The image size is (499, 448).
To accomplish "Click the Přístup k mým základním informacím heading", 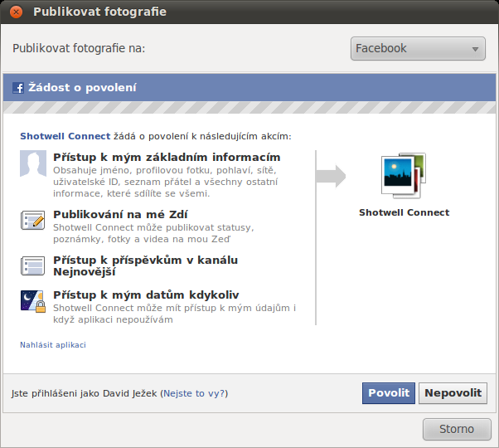I will (x=167, y=158).
